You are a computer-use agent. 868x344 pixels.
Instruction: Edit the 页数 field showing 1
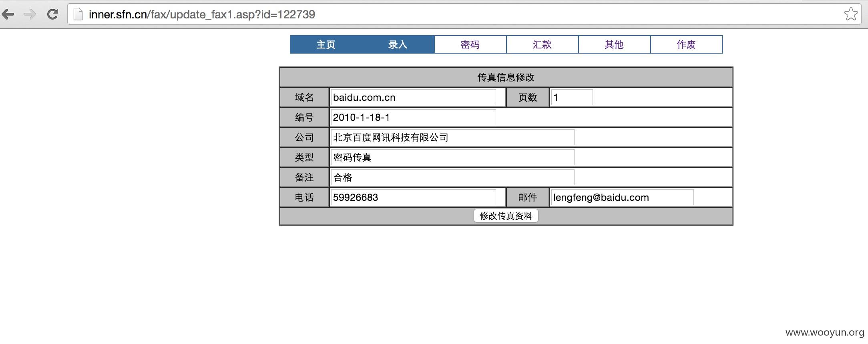click(572, 97)
